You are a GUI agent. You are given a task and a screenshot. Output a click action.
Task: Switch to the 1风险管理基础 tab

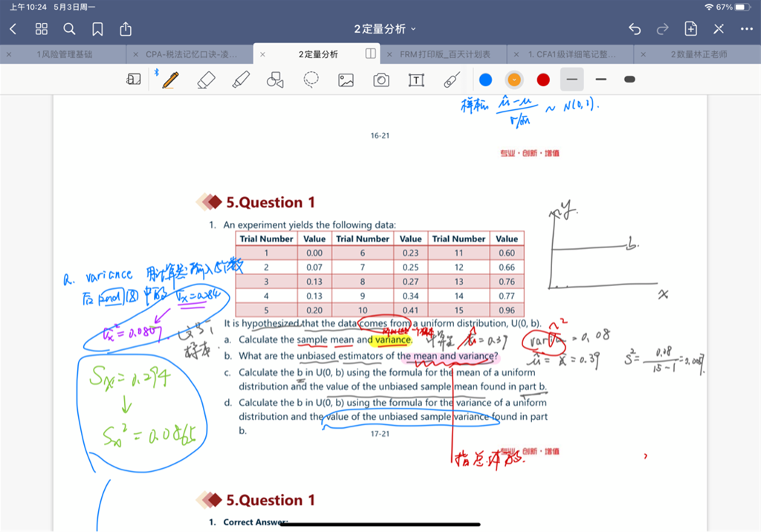click(65, 54)
